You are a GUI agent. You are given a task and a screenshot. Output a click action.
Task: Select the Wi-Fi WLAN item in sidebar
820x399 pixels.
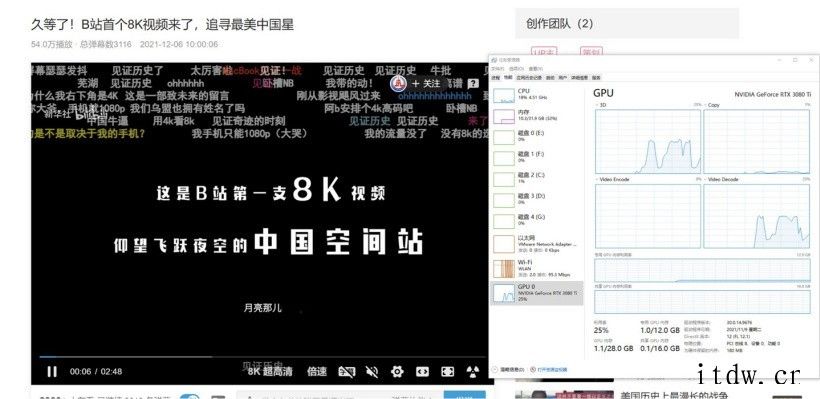click(538, 268)
